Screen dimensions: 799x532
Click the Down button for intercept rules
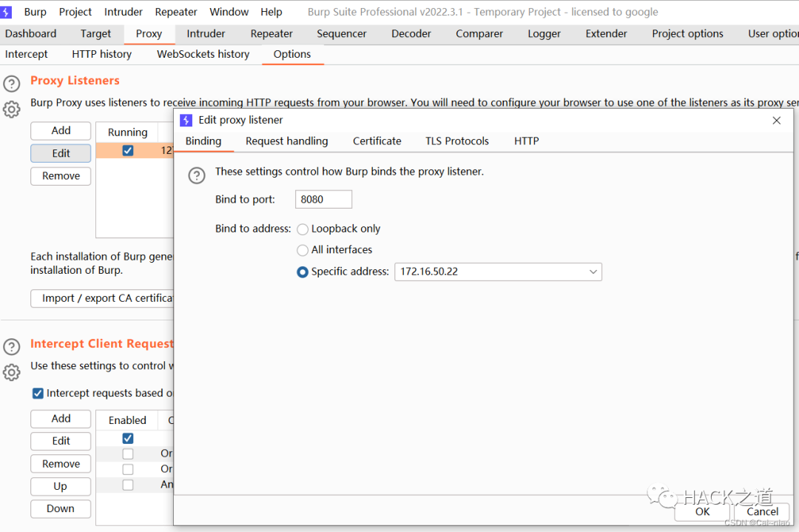click(61, 508)
